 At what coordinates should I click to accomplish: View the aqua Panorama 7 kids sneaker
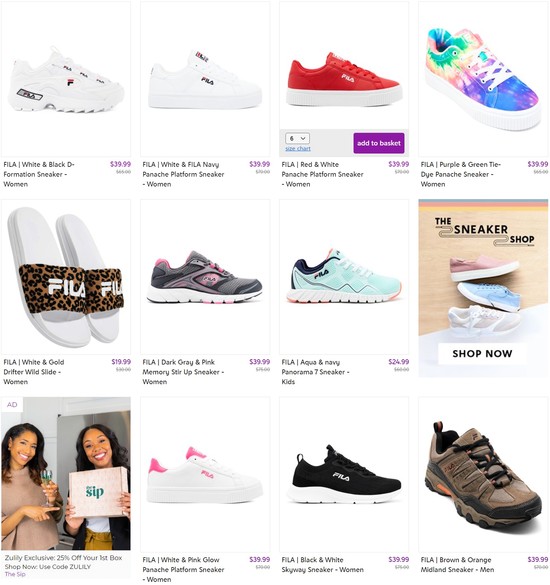pyautogui.click(x=344, y=277)
